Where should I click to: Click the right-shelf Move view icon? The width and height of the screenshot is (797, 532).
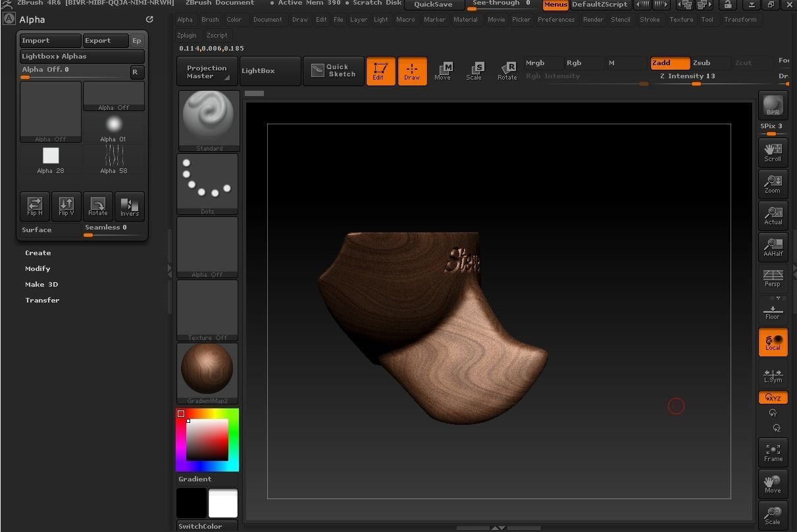point(773,484)
